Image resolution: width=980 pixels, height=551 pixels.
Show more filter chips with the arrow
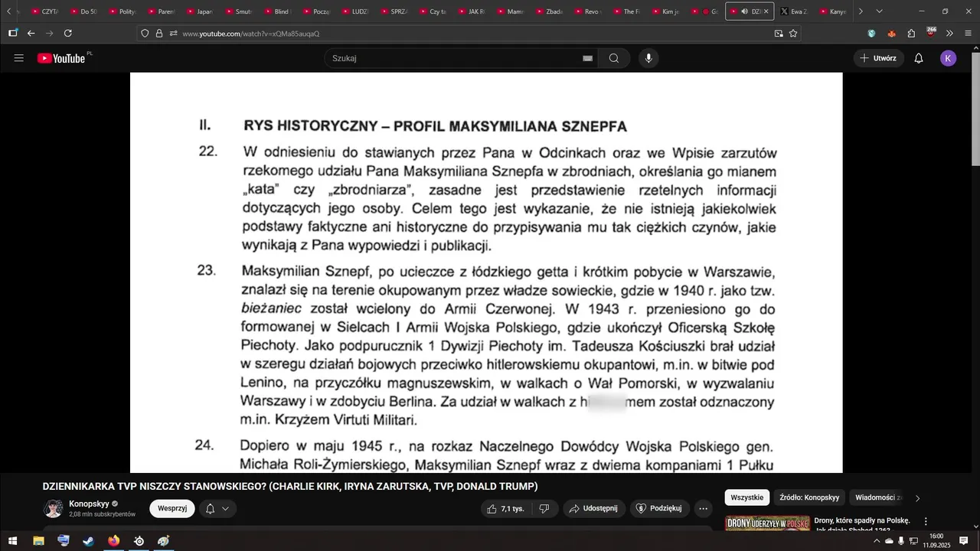pos(917,498)
